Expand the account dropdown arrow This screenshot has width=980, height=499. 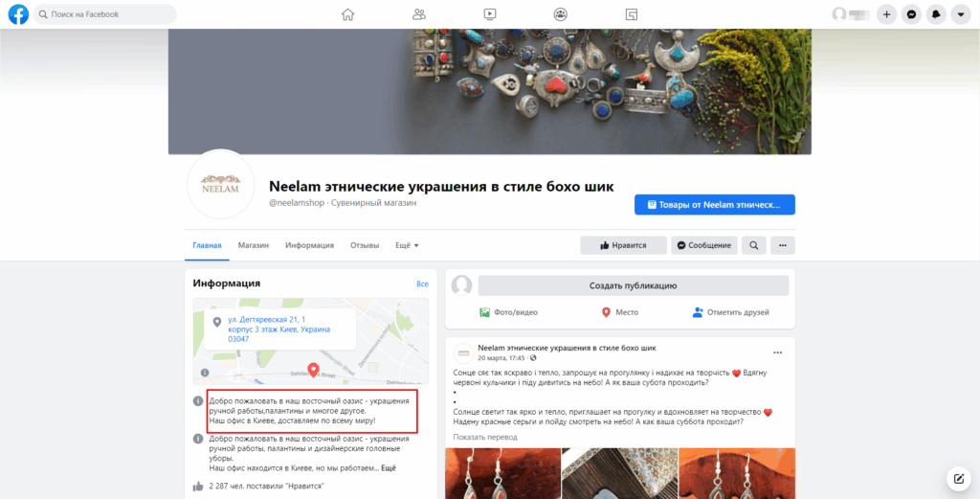tap(961, 14)
